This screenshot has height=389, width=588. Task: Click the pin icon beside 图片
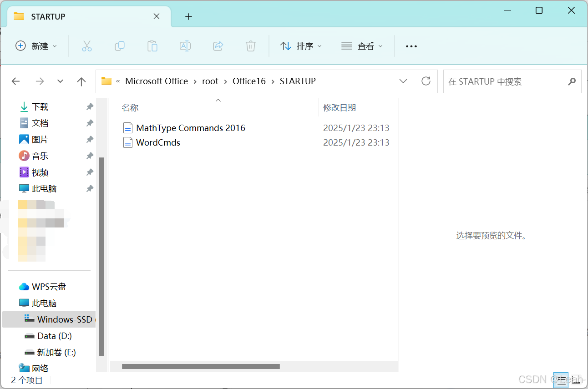tap(90, 139)
